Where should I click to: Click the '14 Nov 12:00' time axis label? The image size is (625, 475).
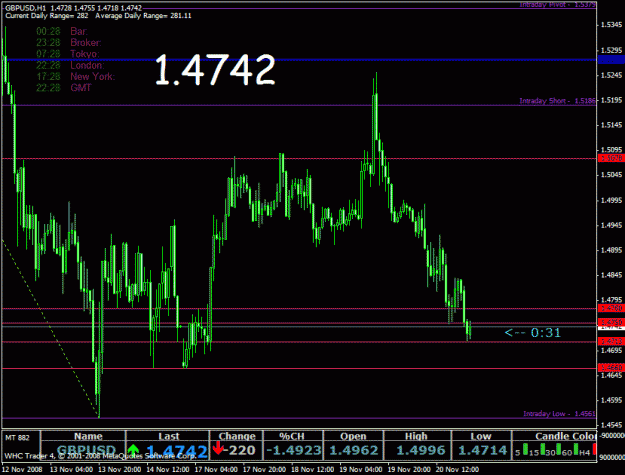coord(168,469)
